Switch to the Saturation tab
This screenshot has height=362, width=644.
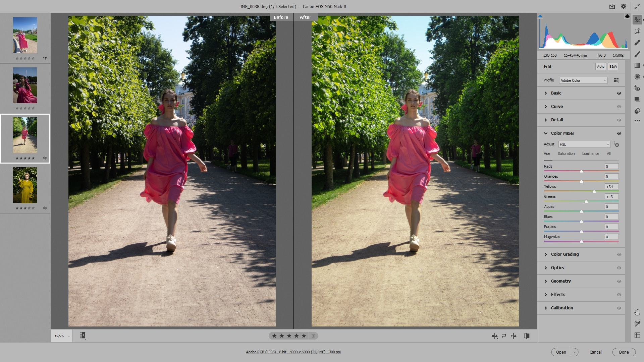(566, 154)
